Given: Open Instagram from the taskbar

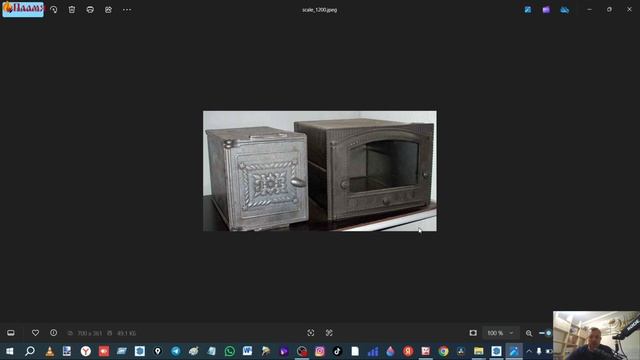Looking at the screenshot, I should tap(320, 351).
